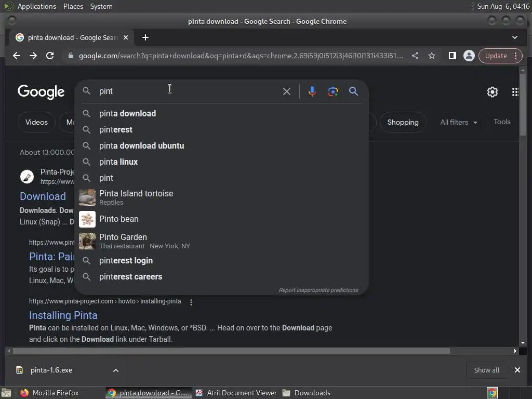Filter results by Shopping
The image size is (532, 399).
coord(403,122)
